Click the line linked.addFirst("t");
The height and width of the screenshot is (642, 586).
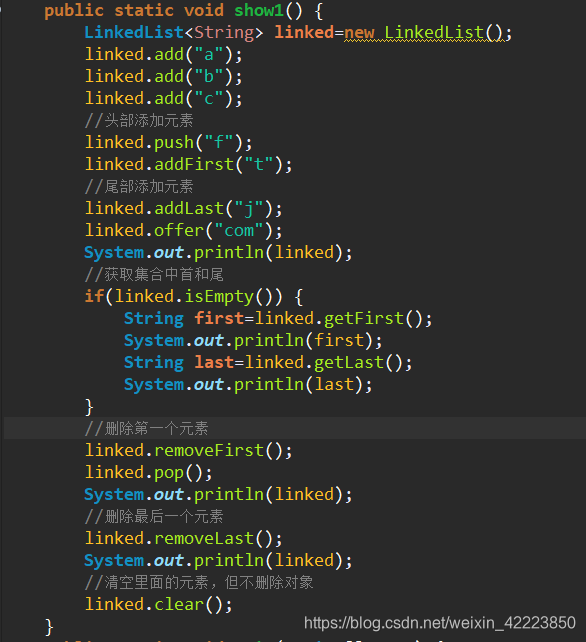188,165
